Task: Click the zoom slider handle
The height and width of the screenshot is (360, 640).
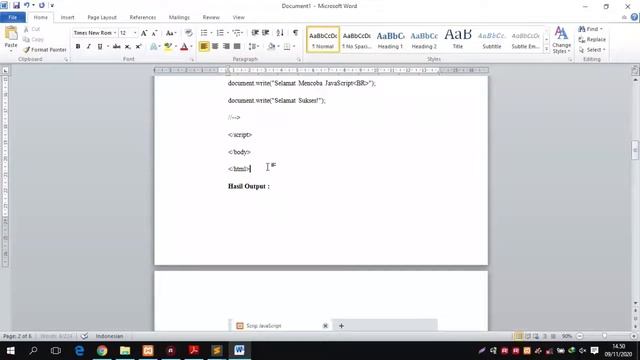Action: (604, 336)
